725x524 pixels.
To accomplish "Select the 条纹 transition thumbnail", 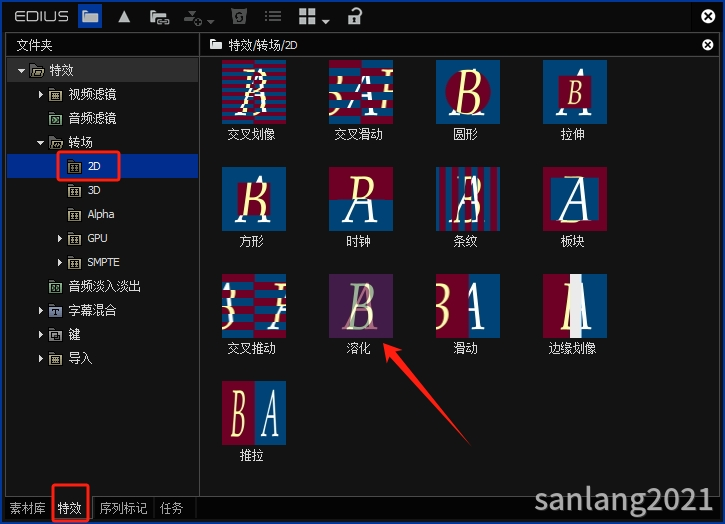I will pyautogui.click(x=467, y=199).
